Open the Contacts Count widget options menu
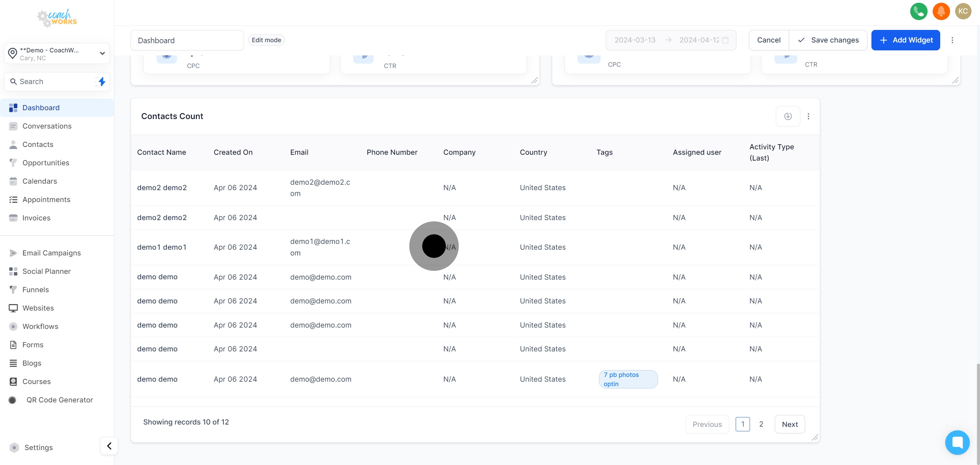This screenshot has width=980, height=465. point(808,116)
